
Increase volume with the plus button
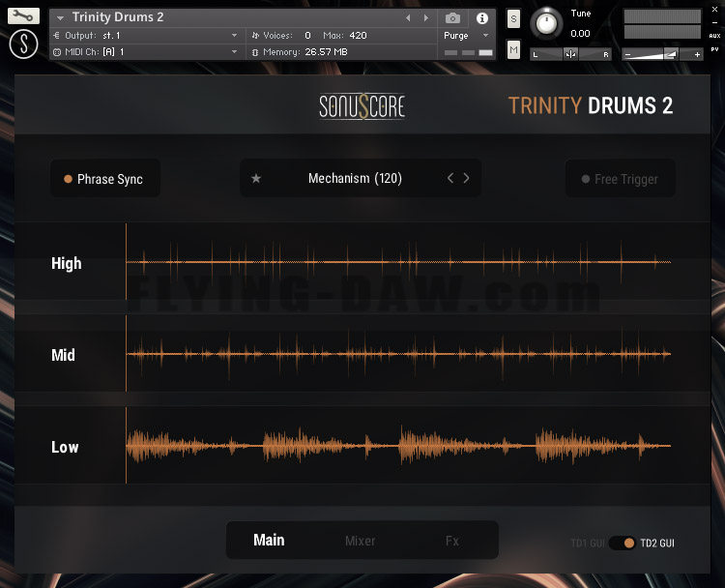click(x=697, y=54)
